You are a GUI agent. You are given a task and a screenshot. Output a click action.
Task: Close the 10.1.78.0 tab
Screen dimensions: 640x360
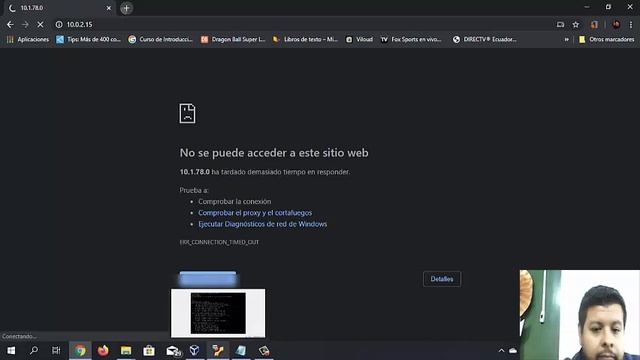109,8
